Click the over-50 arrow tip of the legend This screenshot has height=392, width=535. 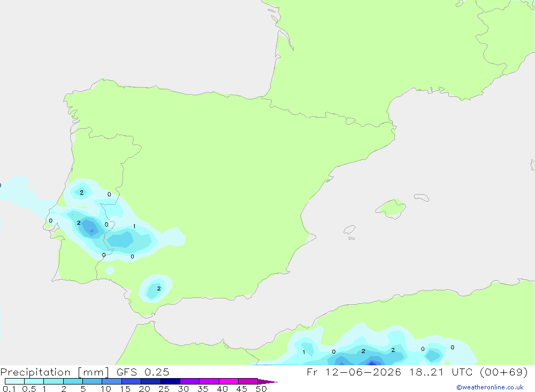click(267, 381)
